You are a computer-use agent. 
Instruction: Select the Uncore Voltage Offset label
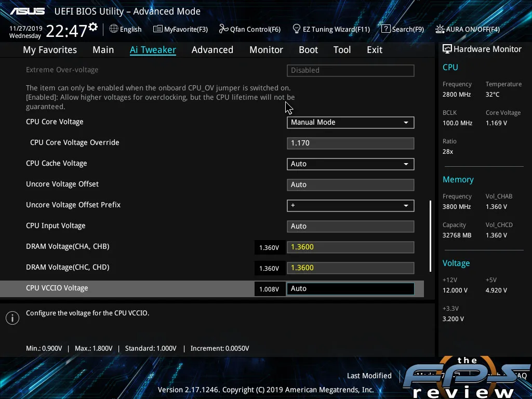[x=62, y=184]
